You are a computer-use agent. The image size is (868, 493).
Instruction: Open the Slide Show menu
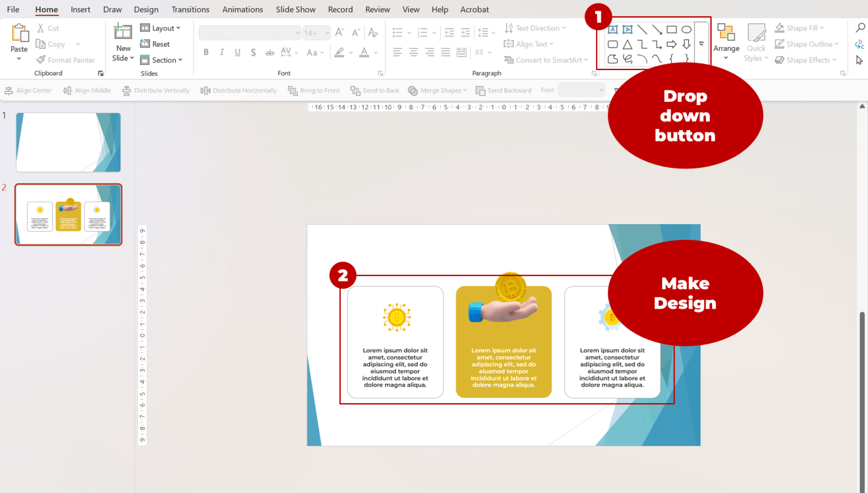(296, 9)
